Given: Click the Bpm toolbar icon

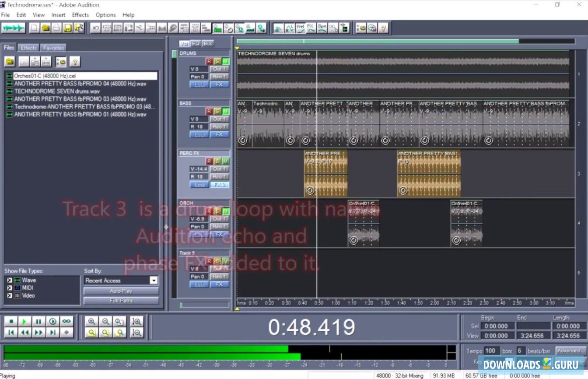Looking at the screenshot, I should point(322,28).
